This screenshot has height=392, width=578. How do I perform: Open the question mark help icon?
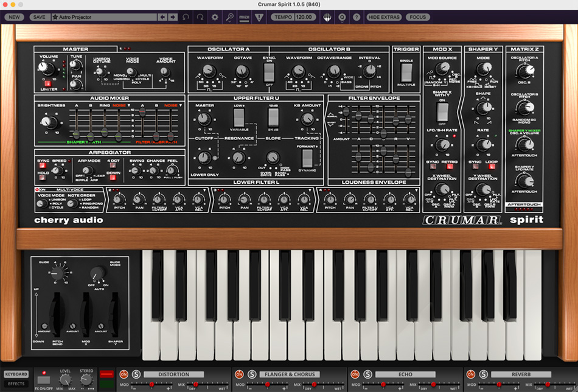coord(356,17)
